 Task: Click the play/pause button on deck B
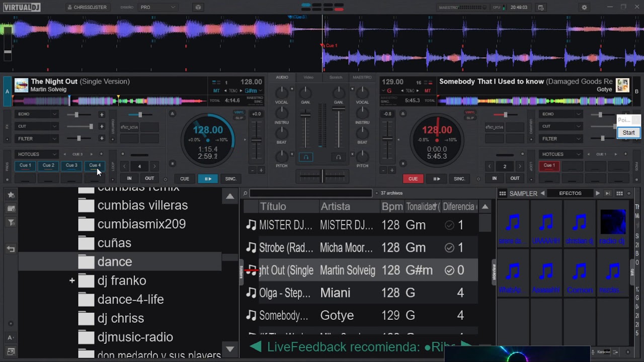(x=436, y=178)
